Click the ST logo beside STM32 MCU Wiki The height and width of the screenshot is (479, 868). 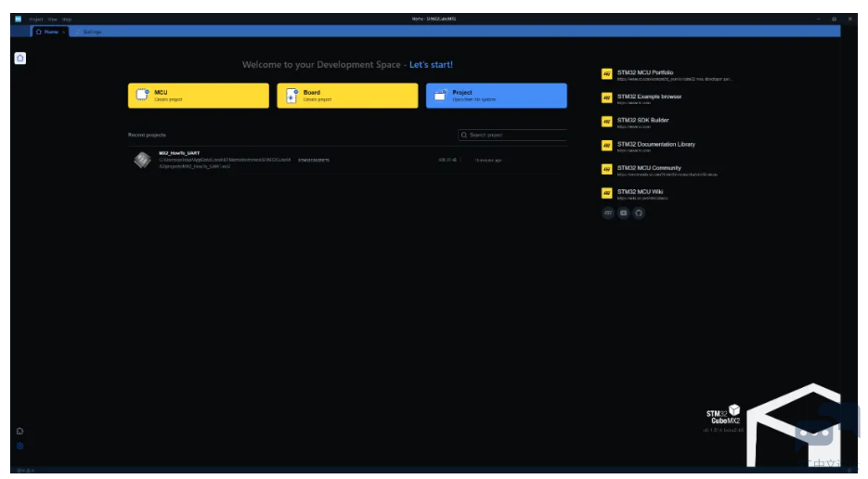click(607, 193)
